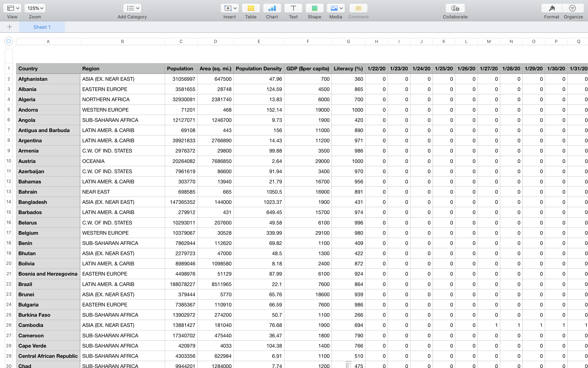Select the Afghanistan cell
588x368 pixels.
tap(48, 79)
